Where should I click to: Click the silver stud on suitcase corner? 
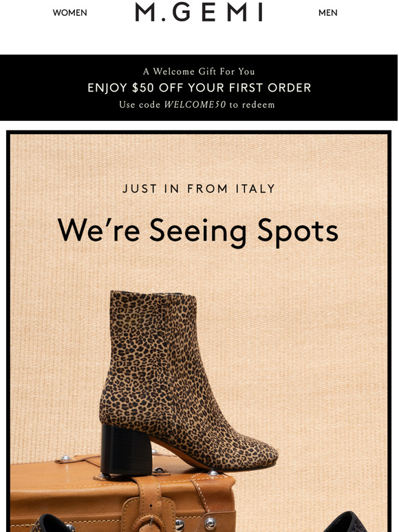pyautogui.click(x=210, y=523)
